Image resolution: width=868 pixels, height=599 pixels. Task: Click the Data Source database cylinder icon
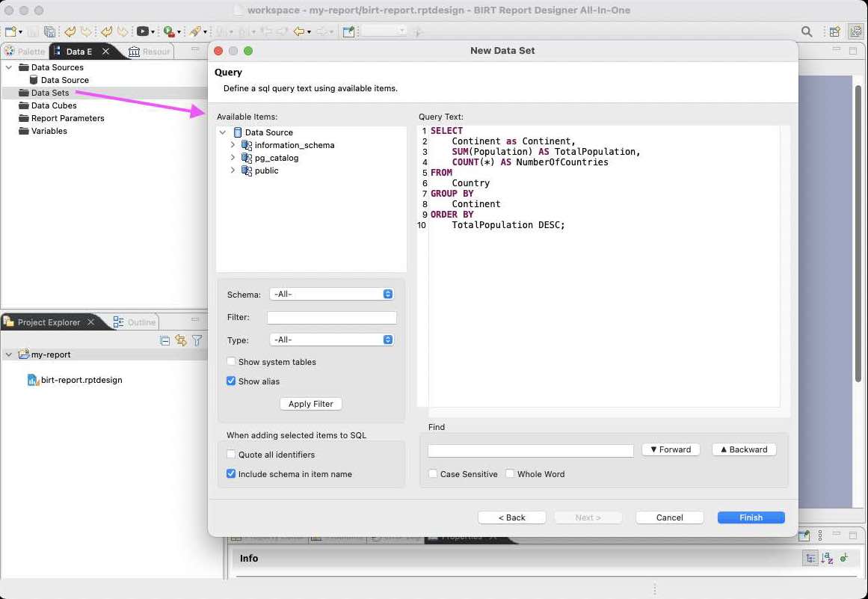point(34,80)
